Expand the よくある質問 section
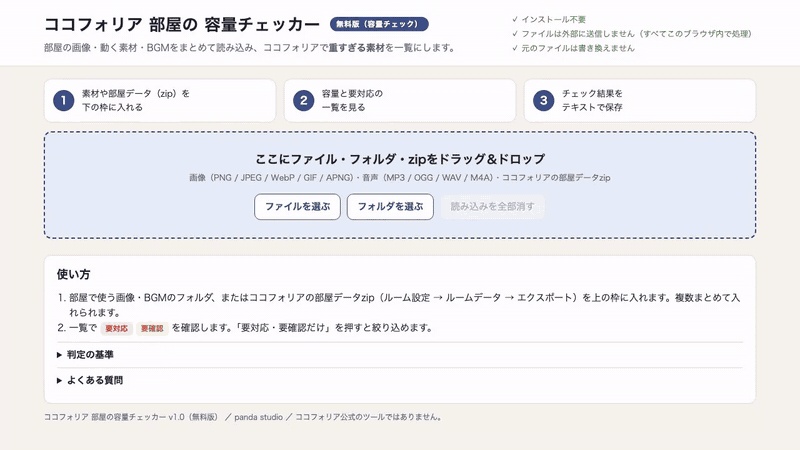This screenshot has width=800, height=450. tap(90, 380)
